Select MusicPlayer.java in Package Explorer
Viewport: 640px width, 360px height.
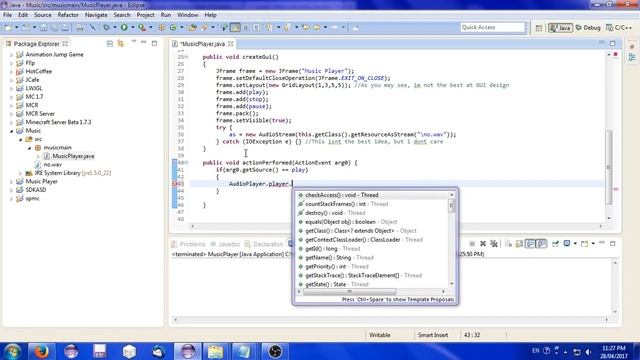pos(73,156)
